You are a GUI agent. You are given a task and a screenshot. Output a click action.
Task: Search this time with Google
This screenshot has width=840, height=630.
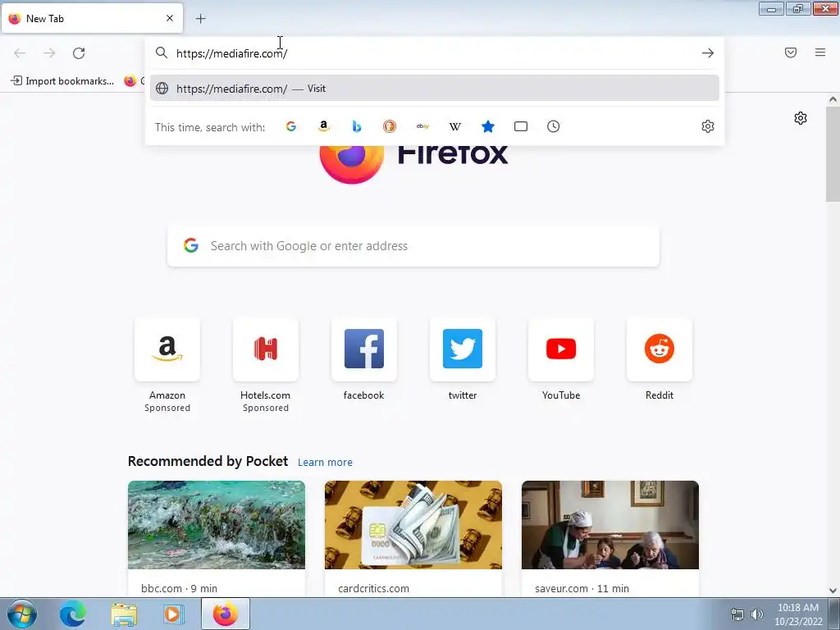tap(291, 126)
